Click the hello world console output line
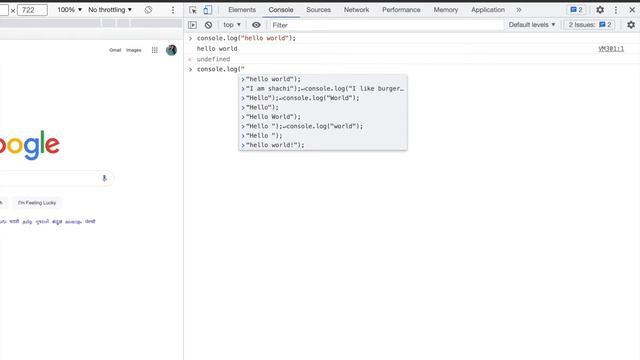The height and width of the screenshot is (360, 640). pos(217,49)
